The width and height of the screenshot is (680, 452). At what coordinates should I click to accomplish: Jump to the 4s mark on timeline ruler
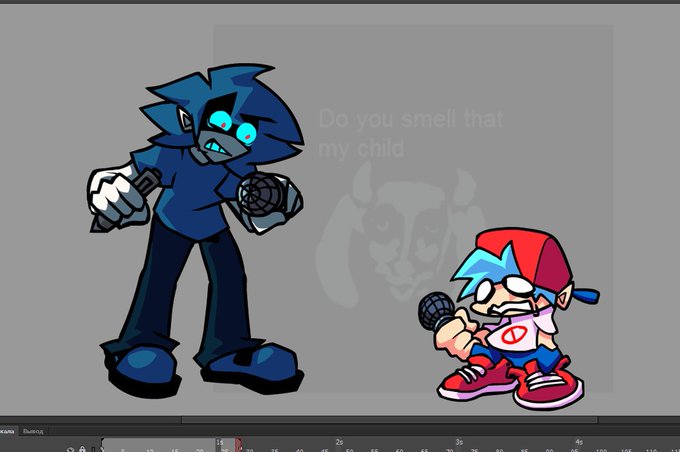tap(579, 442)
